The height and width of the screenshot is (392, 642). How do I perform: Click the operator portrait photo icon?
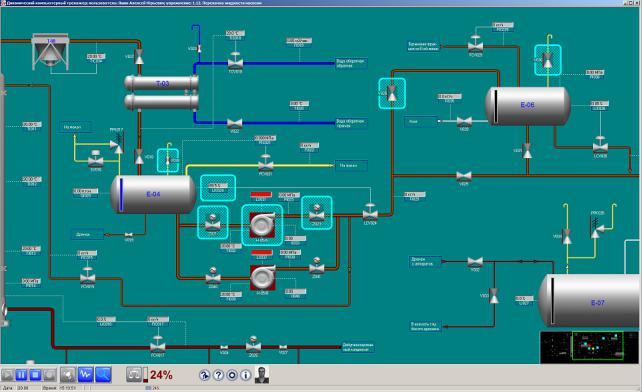coord(262,374)
